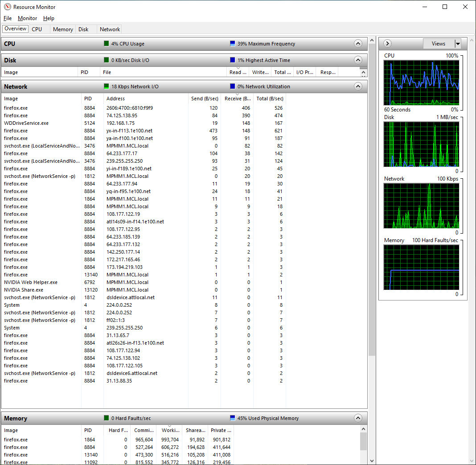
Task: Switch to the Network tab
Action: click(x=110, y=29)
